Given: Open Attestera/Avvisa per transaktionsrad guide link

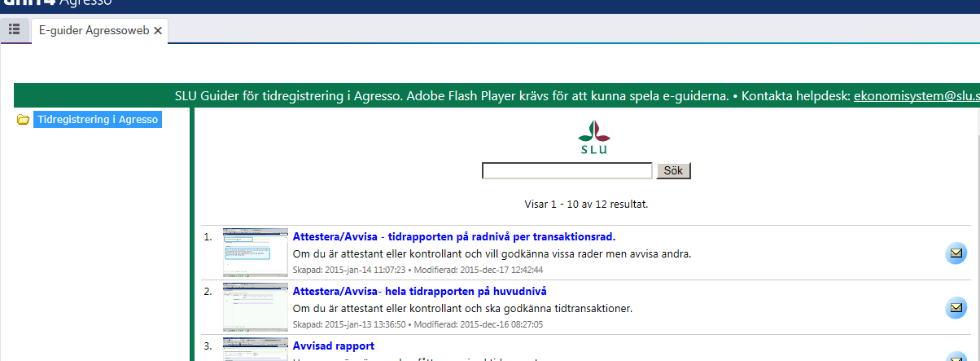Looking at the screenshot, I should (x=454, y=237).
